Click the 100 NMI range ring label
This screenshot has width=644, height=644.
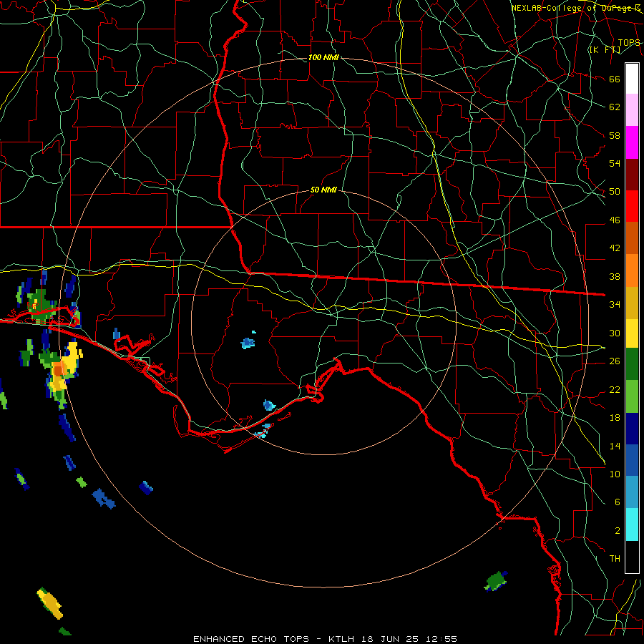pos(323,57)
